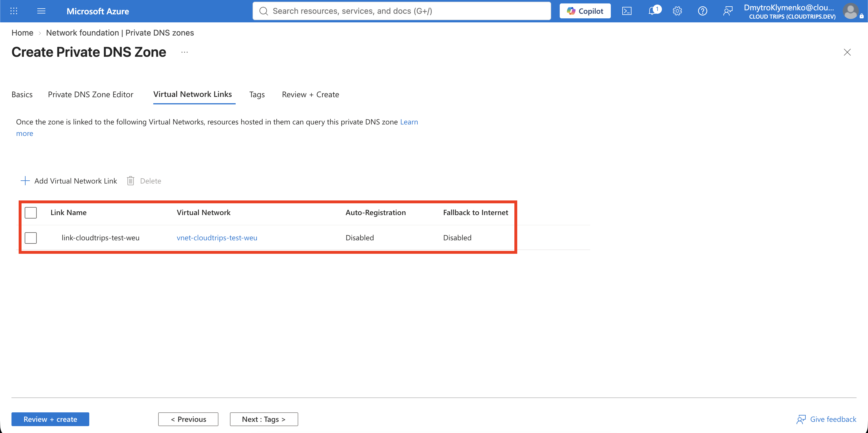The height and width of the screenshot is (433, 868).
Task: Go to the Tags tab
Action: [257, 95]
